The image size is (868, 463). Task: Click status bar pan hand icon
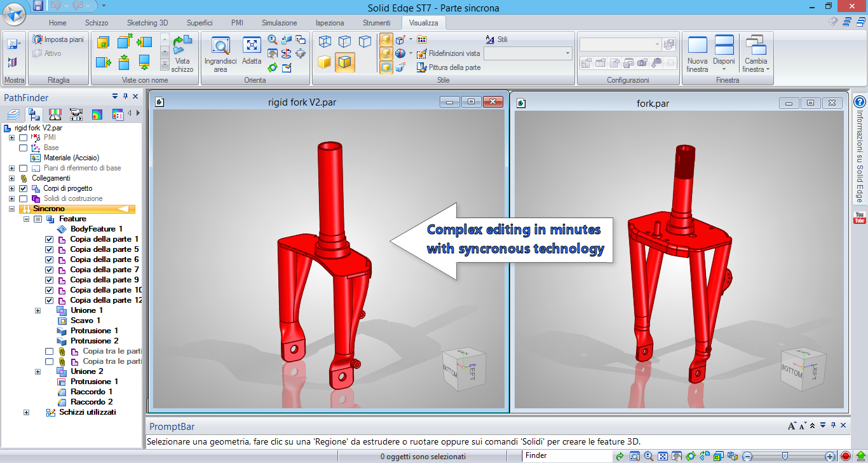click(x=676, y=456)
